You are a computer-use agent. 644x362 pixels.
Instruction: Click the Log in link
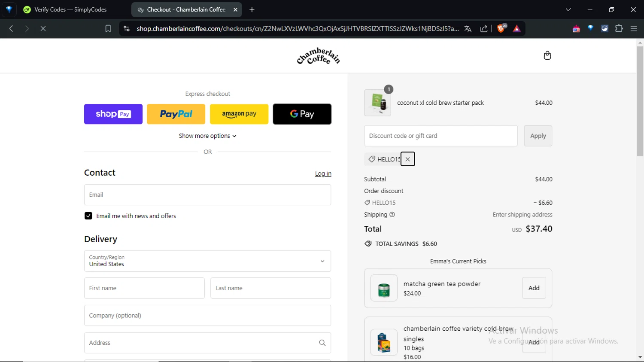tap(323, 173)
